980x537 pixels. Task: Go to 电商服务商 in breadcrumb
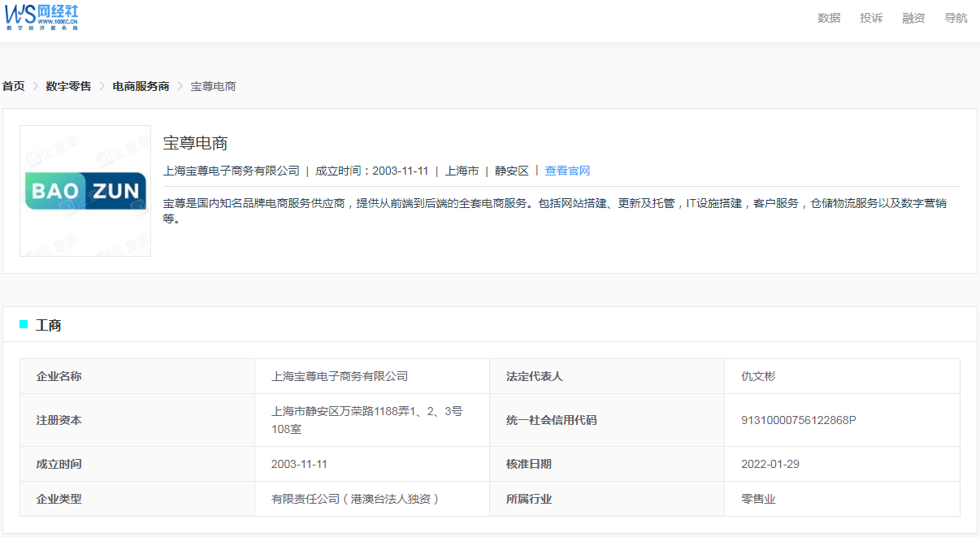point(141,86)
